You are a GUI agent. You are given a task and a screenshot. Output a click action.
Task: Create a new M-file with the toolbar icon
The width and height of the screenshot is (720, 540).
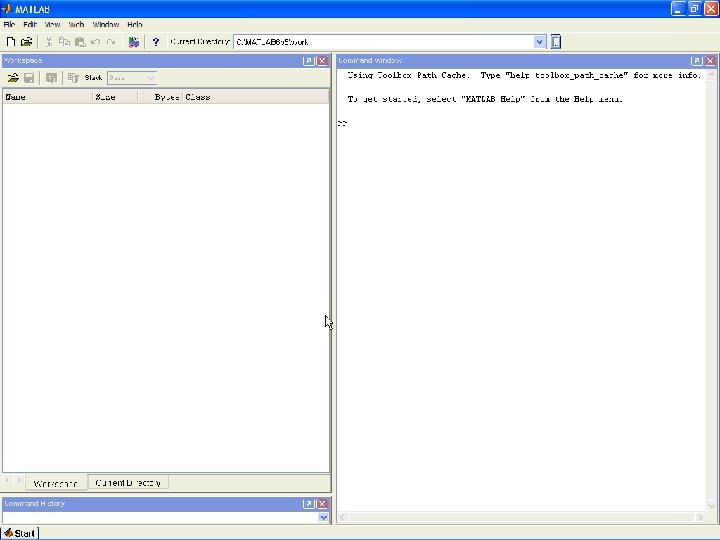[x=11, y=42]
